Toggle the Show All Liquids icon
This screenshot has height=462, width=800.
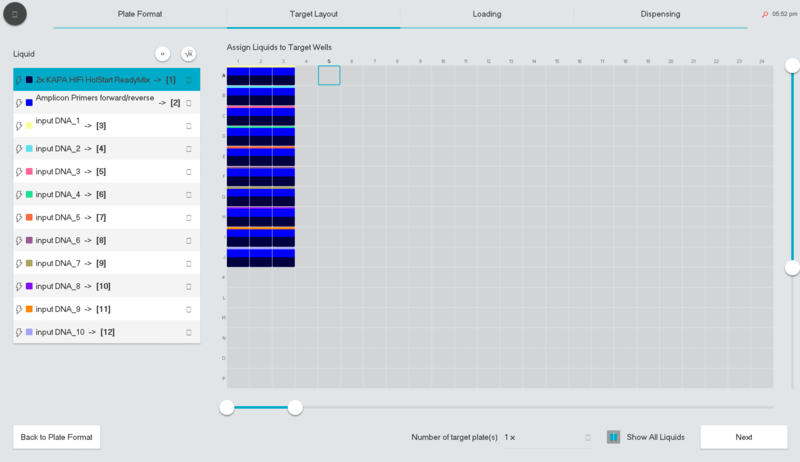pyautogui.click(x=613, y=437)
